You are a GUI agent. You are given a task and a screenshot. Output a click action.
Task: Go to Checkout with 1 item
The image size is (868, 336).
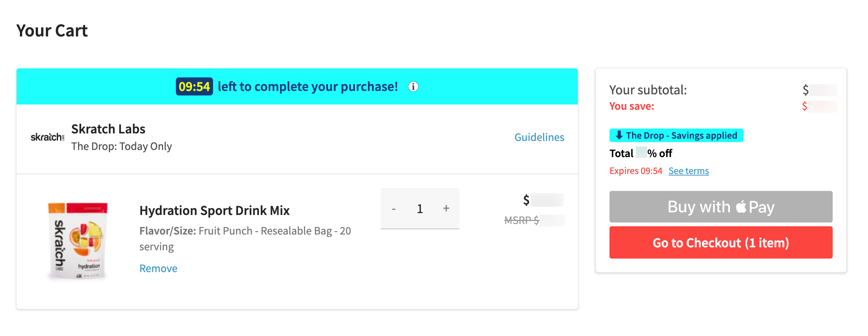tap(721, 242)
